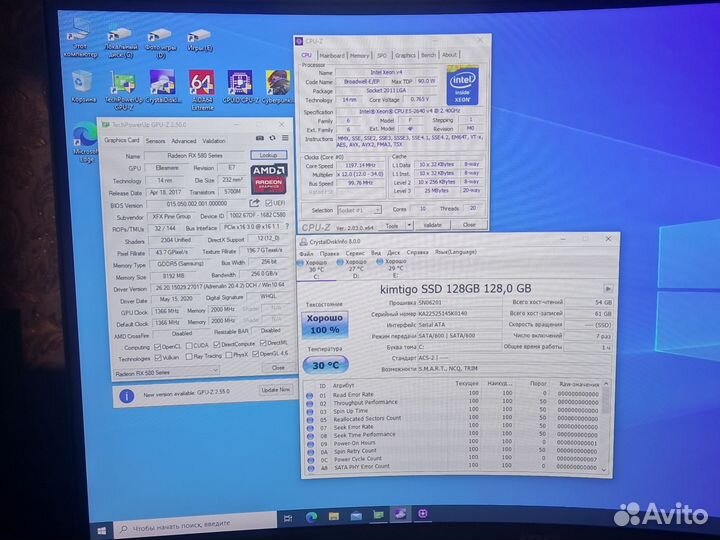
Task: Toggle UEFI checkbox in GPU-Z
Action: (269, 202)
